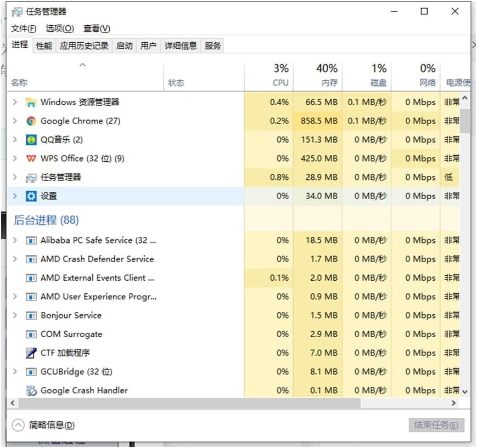Screen dimensions: 477x448
Task: Switch to the 详细信息 tab
Action: [x=181, y=46]
